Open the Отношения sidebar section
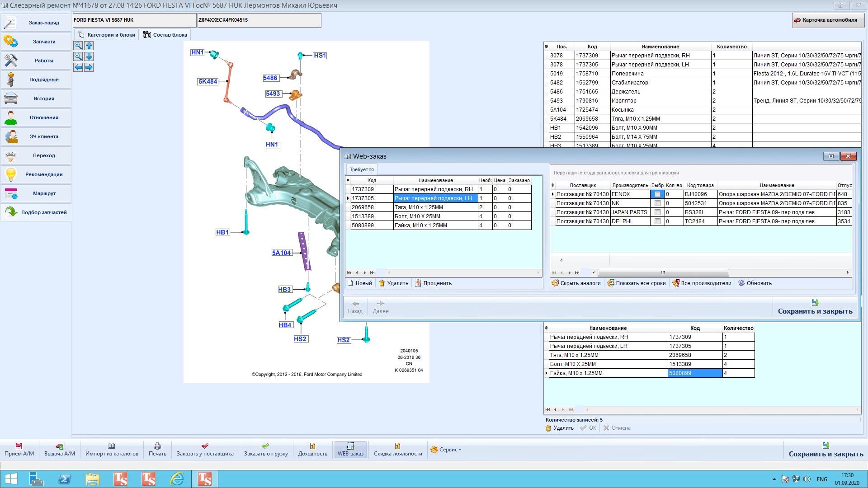This screenshot has width=868, height=488. pos(36,117)
